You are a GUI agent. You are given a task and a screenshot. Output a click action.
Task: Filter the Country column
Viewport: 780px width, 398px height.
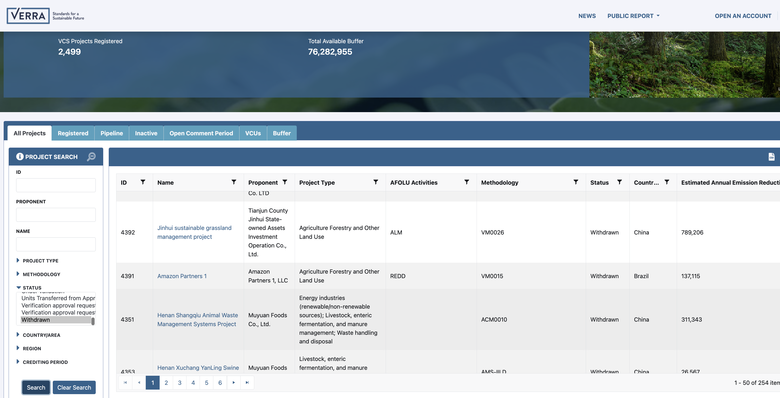[667, 182]
